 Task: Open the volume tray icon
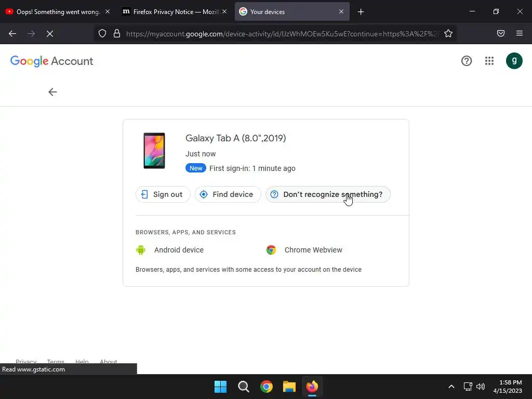pos(481,387)
